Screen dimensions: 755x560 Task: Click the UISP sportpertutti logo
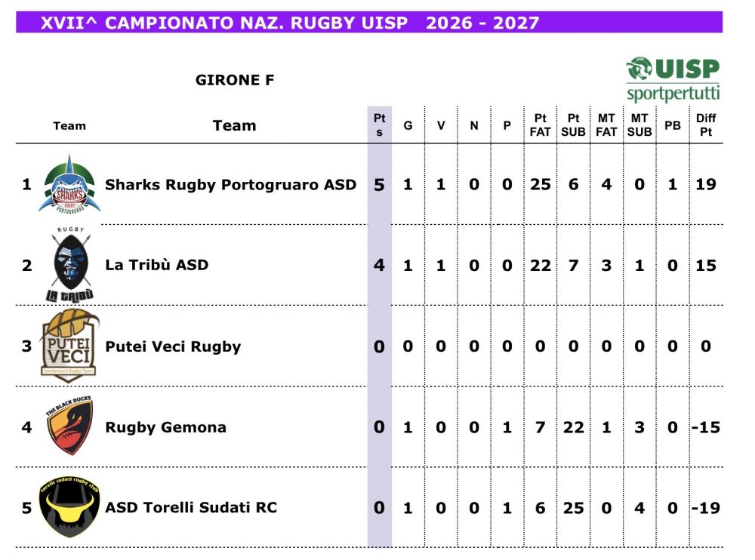[x=673, y=79]
